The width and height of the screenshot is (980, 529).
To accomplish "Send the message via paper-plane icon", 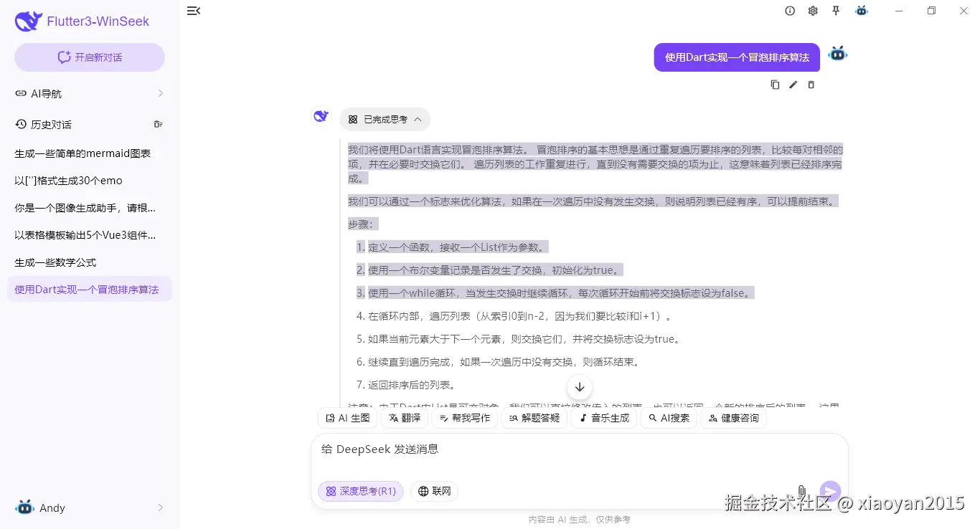I will click(829, 491).
